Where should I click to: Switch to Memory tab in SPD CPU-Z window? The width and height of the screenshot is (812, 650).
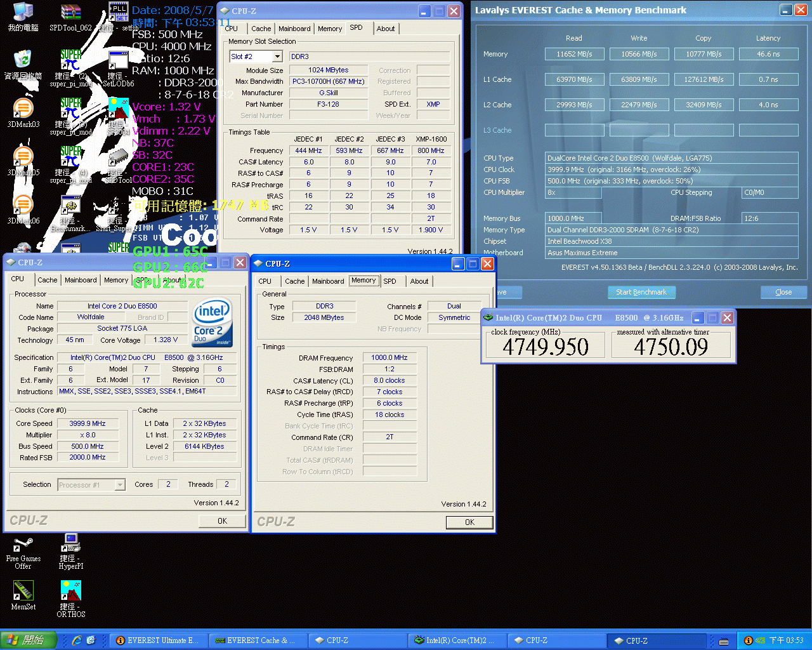pyautogui.click(x=330, y=29)
